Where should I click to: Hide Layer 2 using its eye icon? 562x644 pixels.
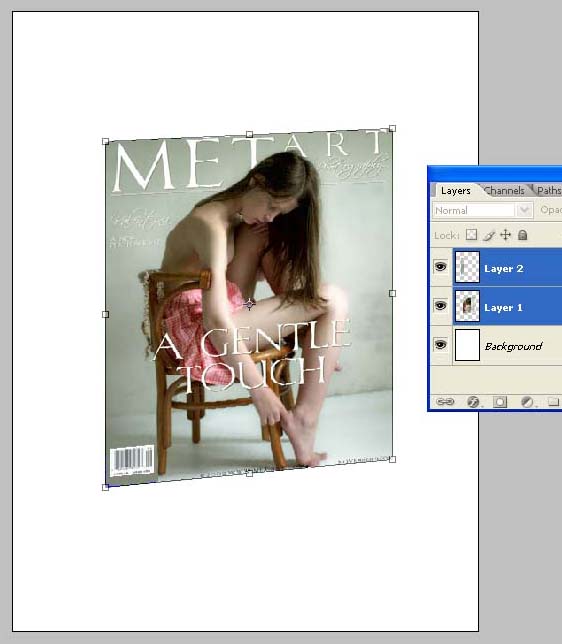[x=440, y=267]
